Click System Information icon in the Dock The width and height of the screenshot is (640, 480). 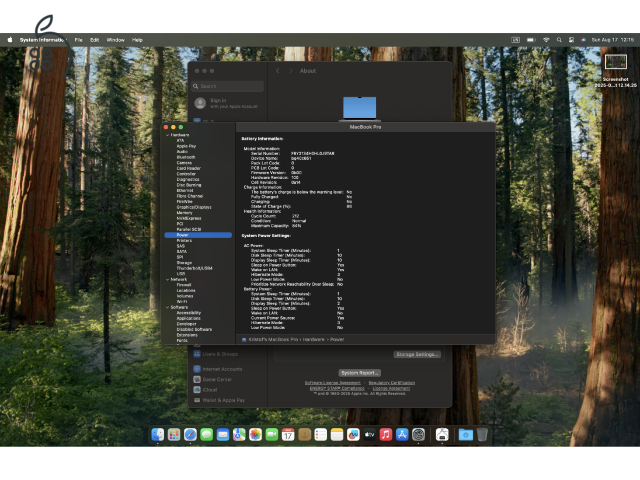(x=442, y=435)
